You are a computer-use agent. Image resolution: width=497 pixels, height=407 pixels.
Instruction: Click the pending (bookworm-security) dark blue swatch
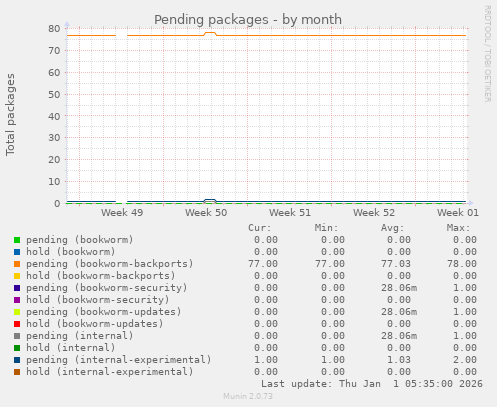17,288
